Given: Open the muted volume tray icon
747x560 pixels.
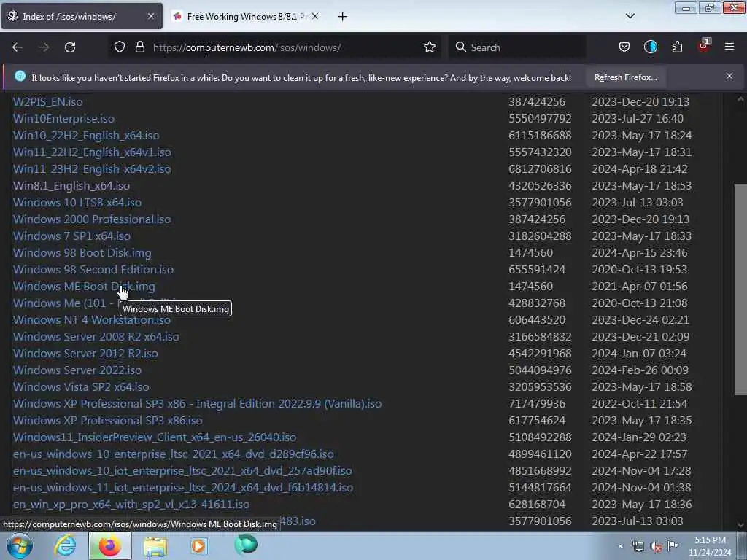Looking at the screenshot, I should pyautogui.click(x=656, y=547).
